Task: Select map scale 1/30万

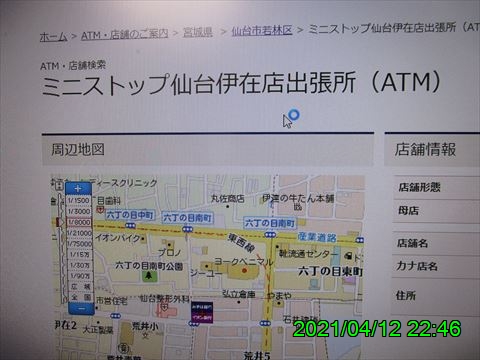Action: (x=80, y=265)
